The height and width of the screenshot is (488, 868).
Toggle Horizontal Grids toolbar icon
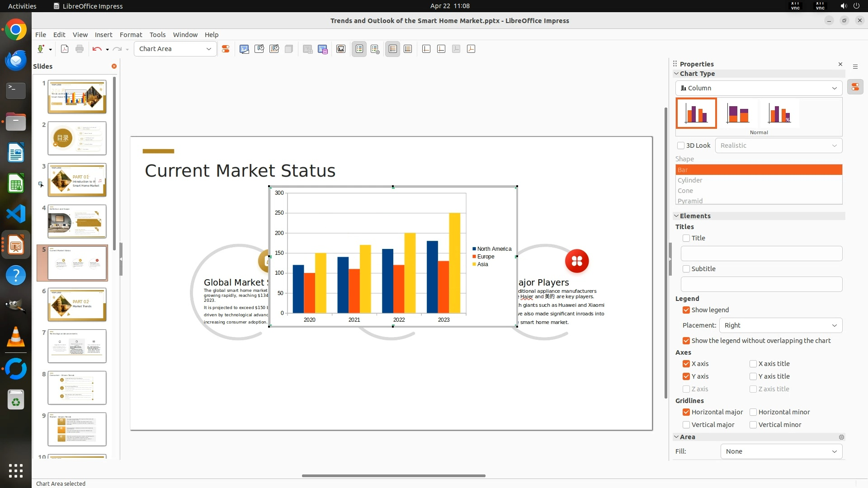coord(392,49)
